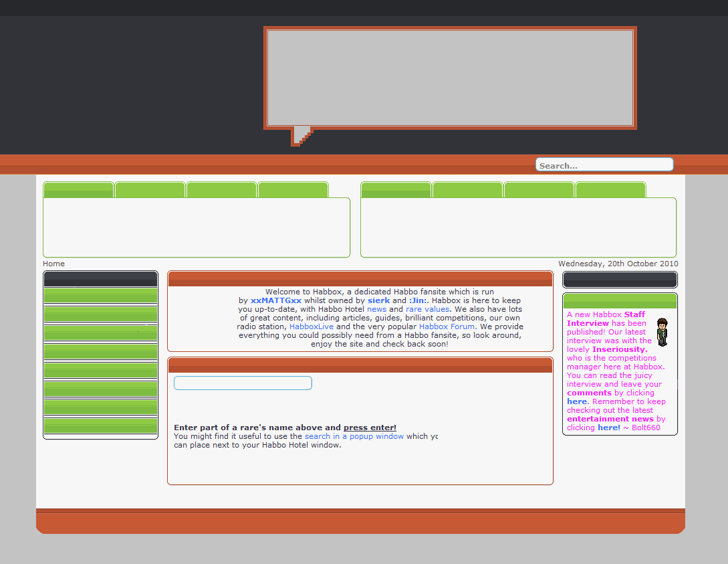Click the 'here!' link before Bolt660

pyautogui.click(x=608, y=428)
